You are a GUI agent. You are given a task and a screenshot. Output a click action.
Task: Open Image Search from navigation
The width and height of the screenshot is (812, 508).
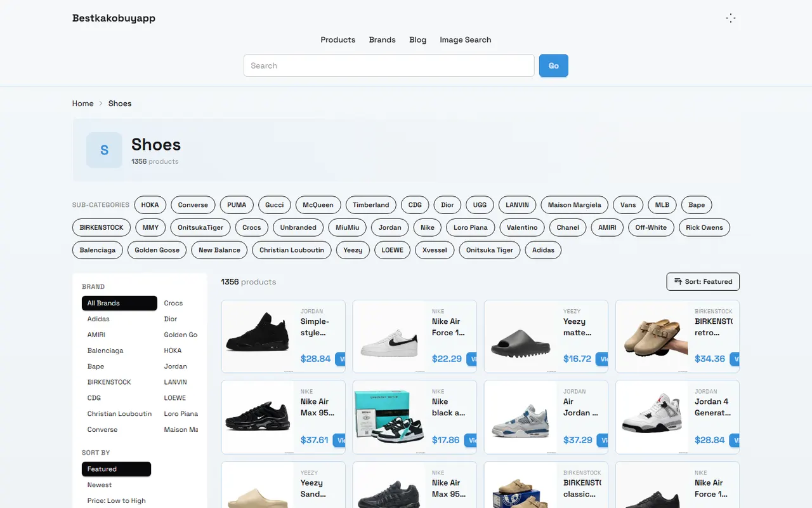(x=466, y=39)
